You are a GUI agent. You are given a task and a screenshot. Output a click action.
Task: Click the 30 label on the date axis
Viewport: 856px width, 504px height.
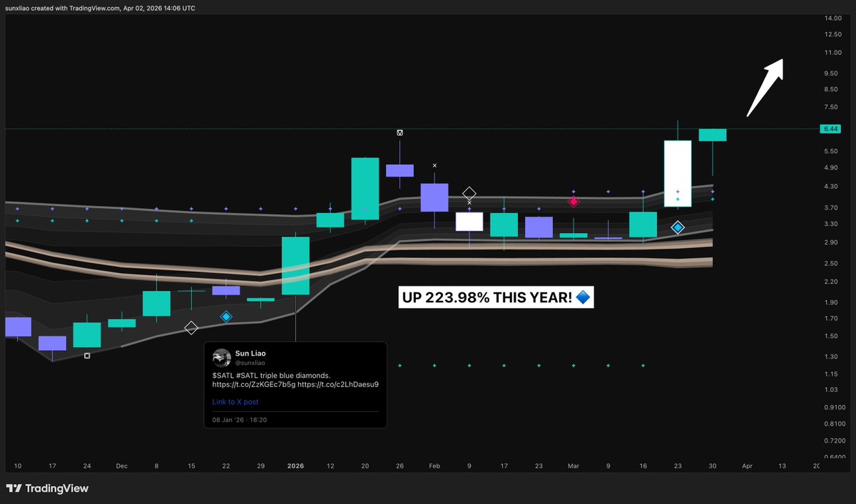tap(713, 466)
